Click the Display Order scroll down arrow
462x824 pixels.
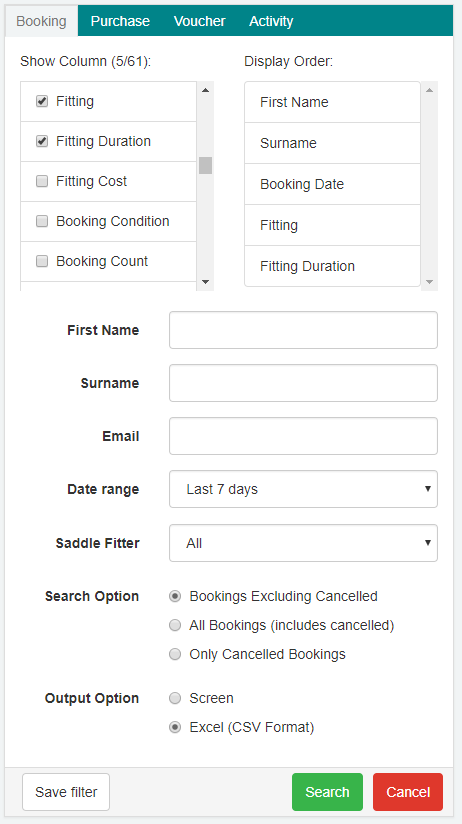[429, 282]
